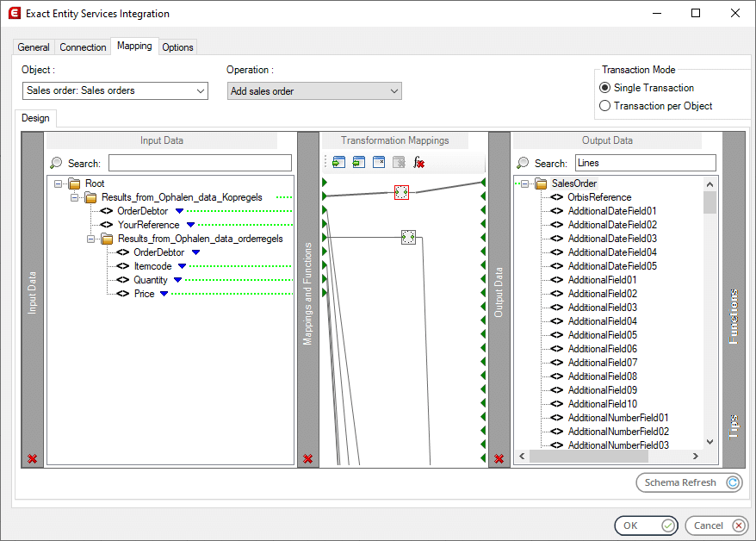The width and height of the screenshot is (756, 541).
Task: Click the Input Data search field
Action: point(200,163)
